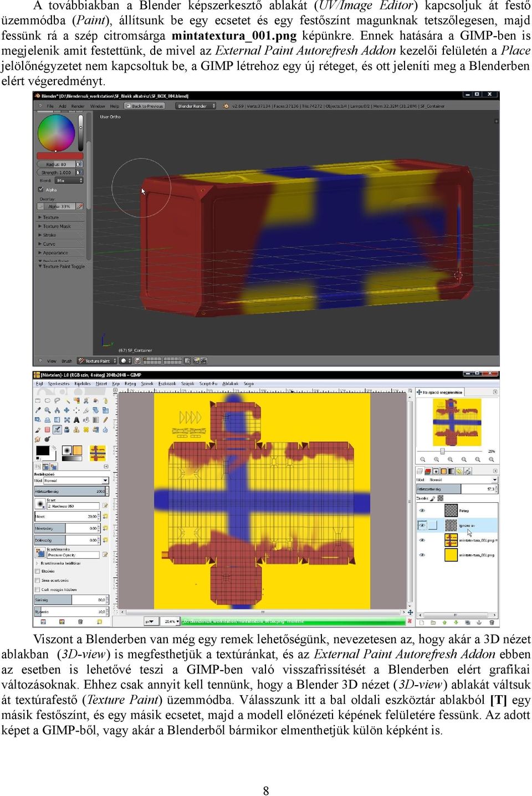Open GIMP tool options Mód Normal dropdown
This screenshot has height=796, width=532.
(76, 481)
